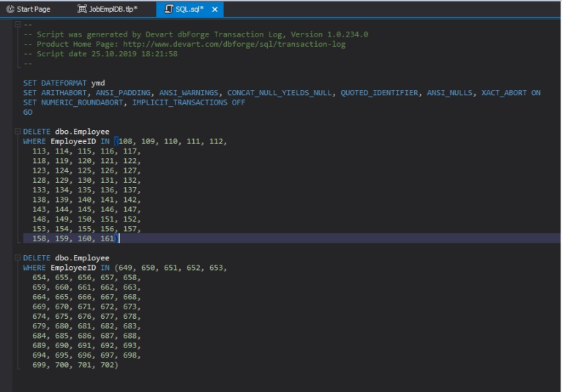Collapse the second DELETE statement block
Viewport: 562px width, 392px height.
[x=18, y=258]
